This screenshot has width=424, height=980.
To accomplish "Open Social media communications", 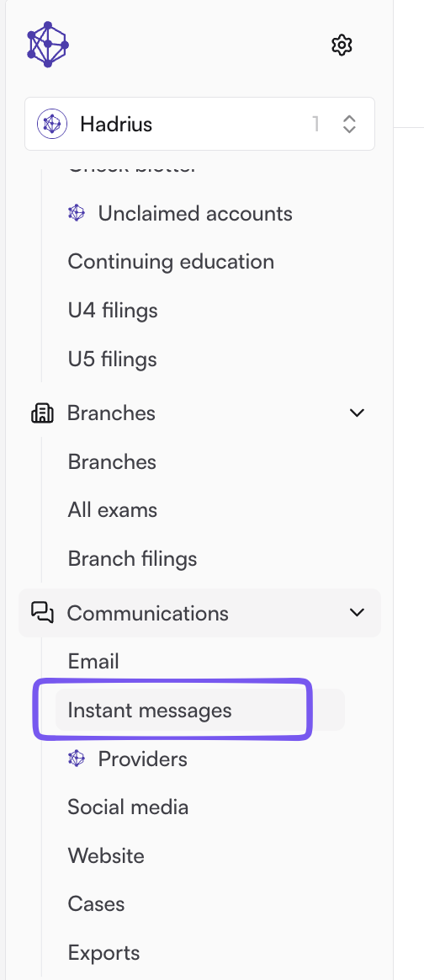I will point(128,807).
